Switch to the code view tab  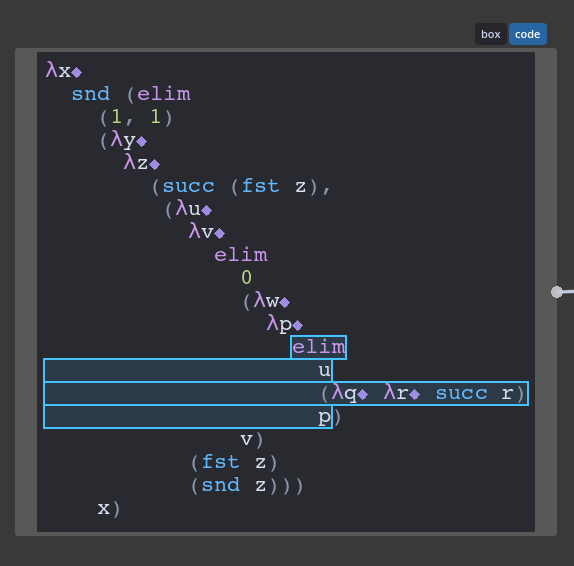point(528,34)
